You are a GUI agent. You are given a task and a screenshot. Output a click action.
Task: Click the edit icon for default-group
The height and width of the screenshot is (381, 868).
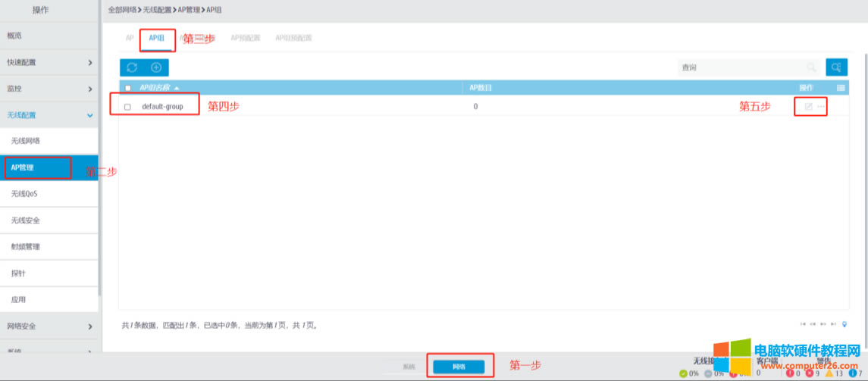click(x=808, y=107)
